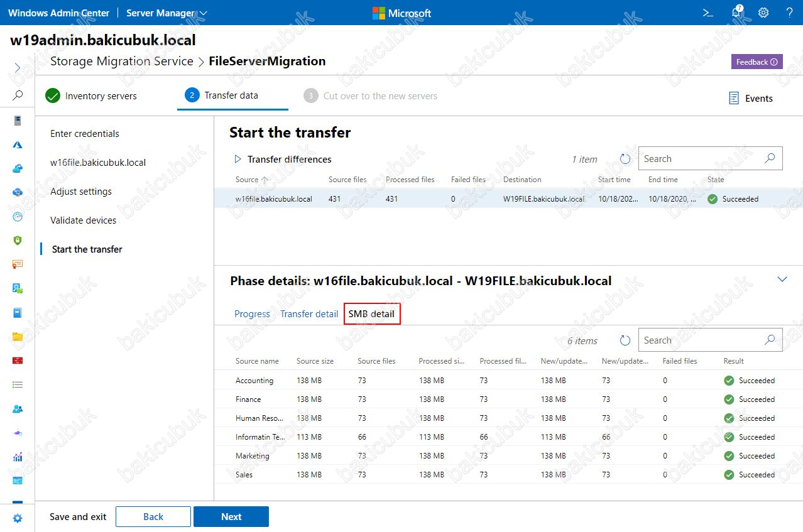Screen dimensions: 803x532
Task: Collapse the Phase details panel chevron
Action: point(782,280)
